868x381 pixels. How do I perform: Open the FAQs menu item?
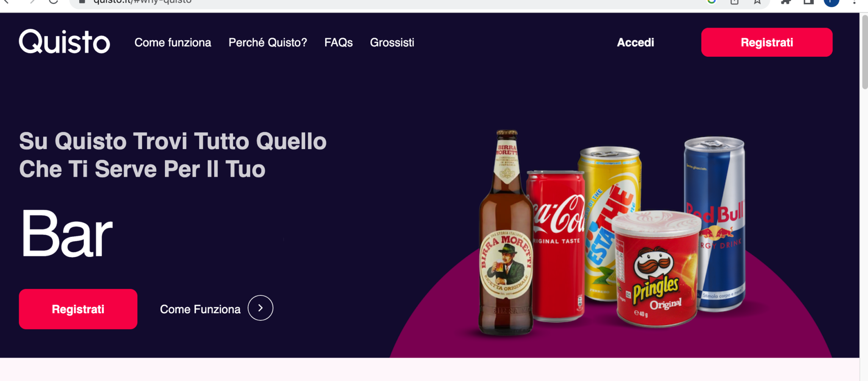click(338, 42)
